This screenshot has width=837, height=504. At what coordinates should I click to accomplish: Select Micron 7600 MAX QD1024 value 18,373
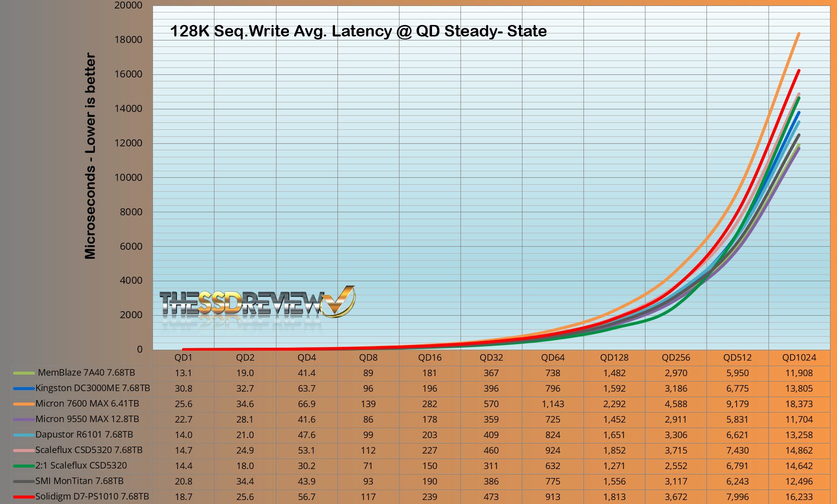[x=799, y=404]
